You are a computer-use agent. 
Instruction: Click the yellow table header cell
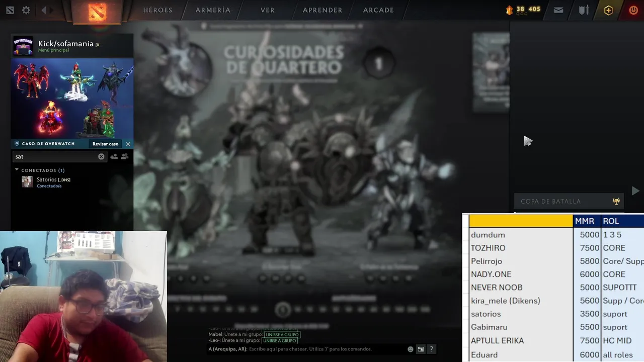[x=521, y=221]
